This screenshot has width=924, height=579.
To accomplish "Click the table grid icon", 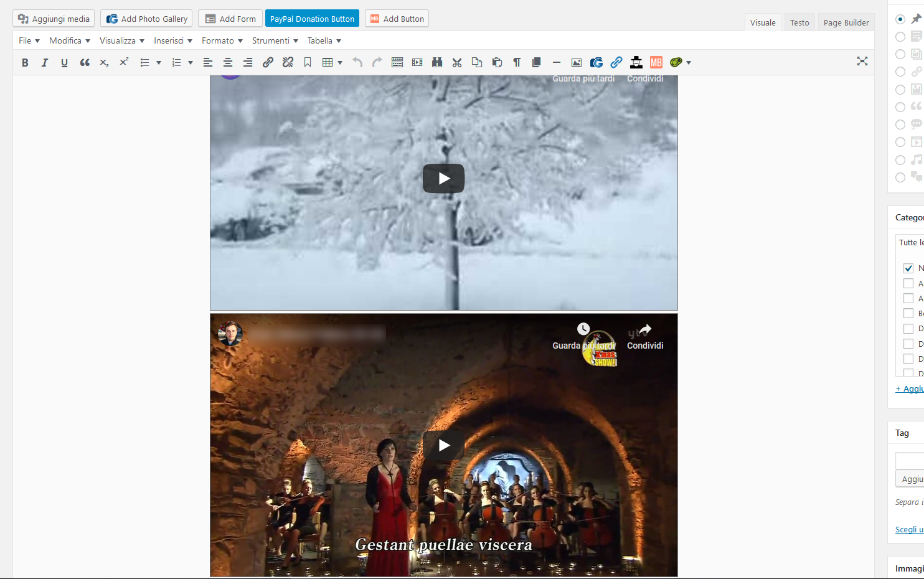I will click(x=328, y=62).
